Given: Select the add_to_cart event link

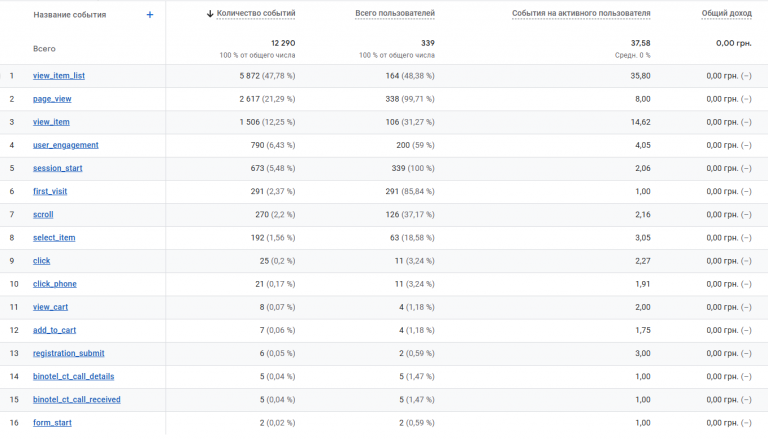Looking at the screenshot, I should pos(54,330).
